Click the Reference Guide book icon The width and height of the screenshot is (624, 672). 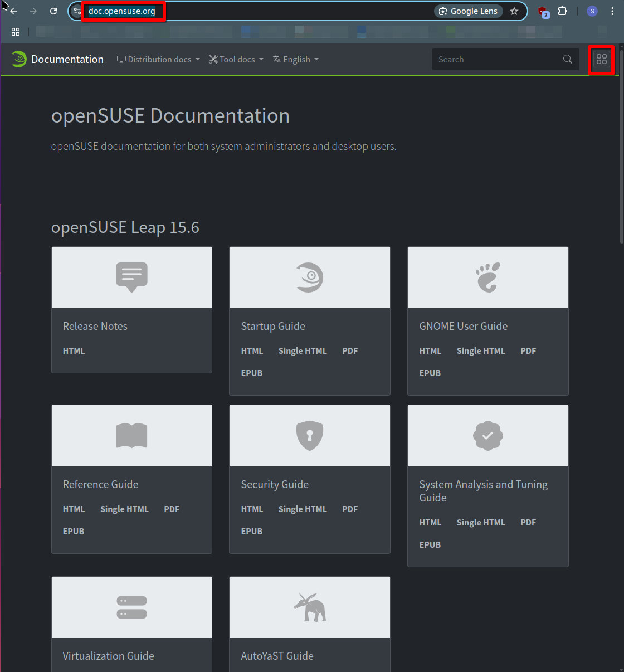131,435
